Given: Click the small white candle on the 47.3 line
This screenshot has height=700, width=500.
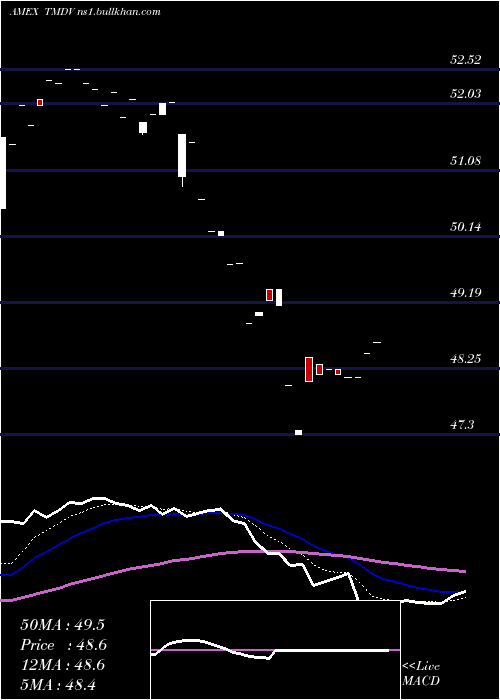Looking at the screenshot, I should [x=298, y=432].
